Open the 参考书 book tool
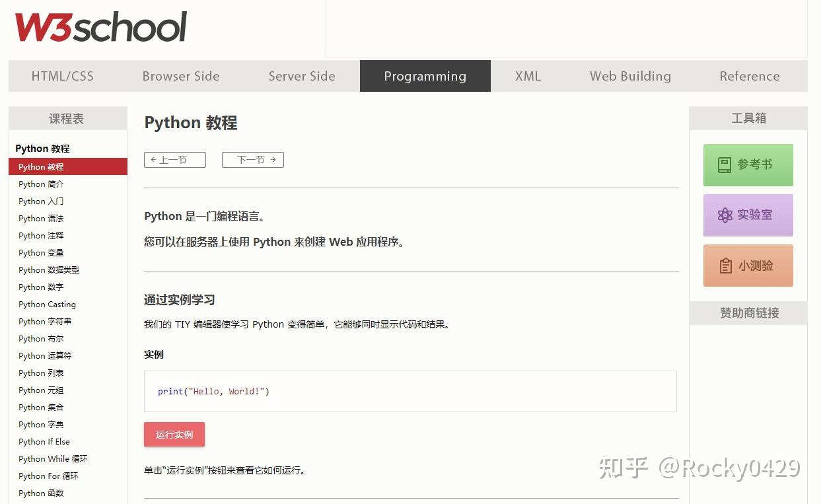 pyautogui.click(x=748, y=164)
